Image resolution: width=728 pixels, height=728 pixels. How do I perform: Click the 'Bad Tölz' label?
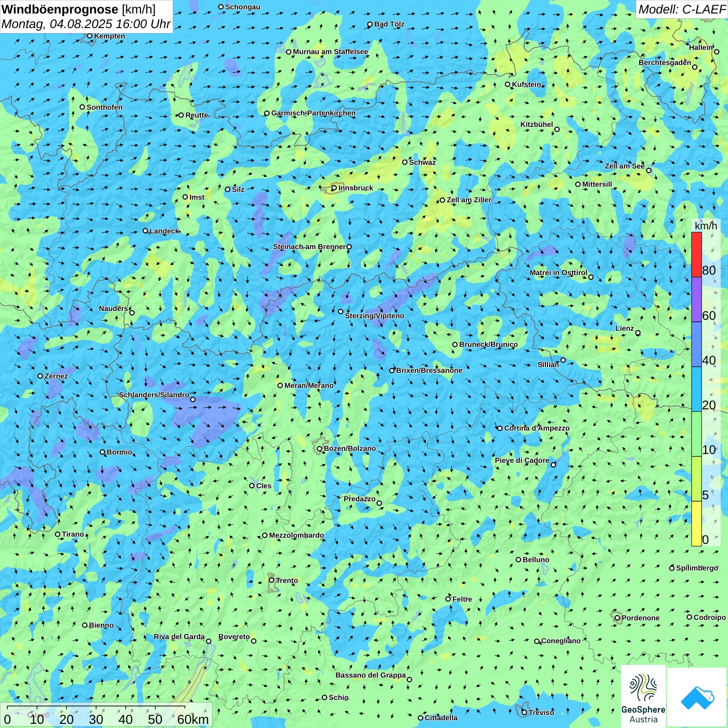(x=389, y=24)
